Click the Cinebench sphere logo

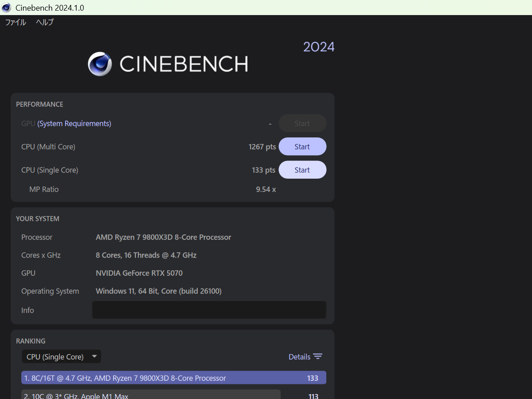click(100, 64)
